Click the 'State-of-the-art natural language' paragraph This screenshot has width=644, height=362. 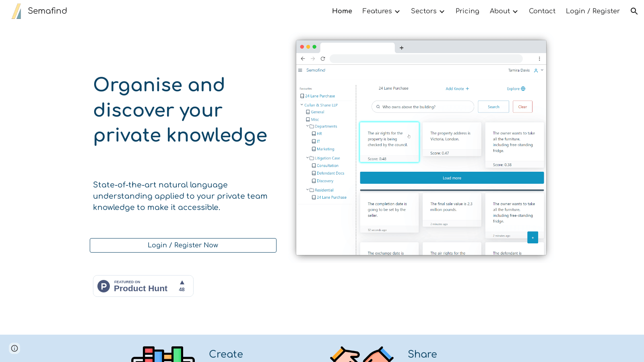coord(180,196)
